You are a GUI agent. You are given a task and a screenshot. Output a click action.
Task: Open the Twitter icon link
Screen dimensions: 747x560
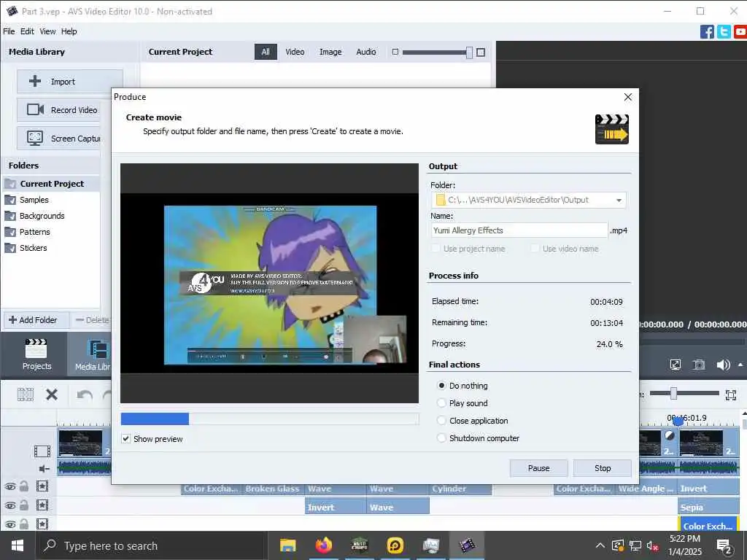point(724,32)
